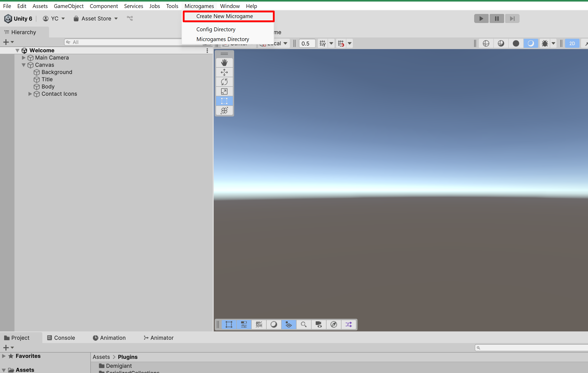Click the Pause button
The image size is (588, 373).
496,19
